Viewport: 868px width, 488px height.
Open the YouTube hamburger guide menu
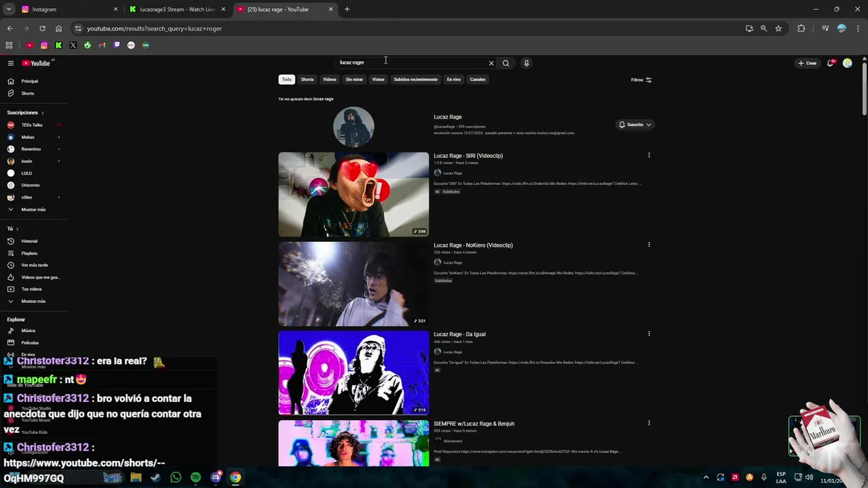click(x=11, y=63)
